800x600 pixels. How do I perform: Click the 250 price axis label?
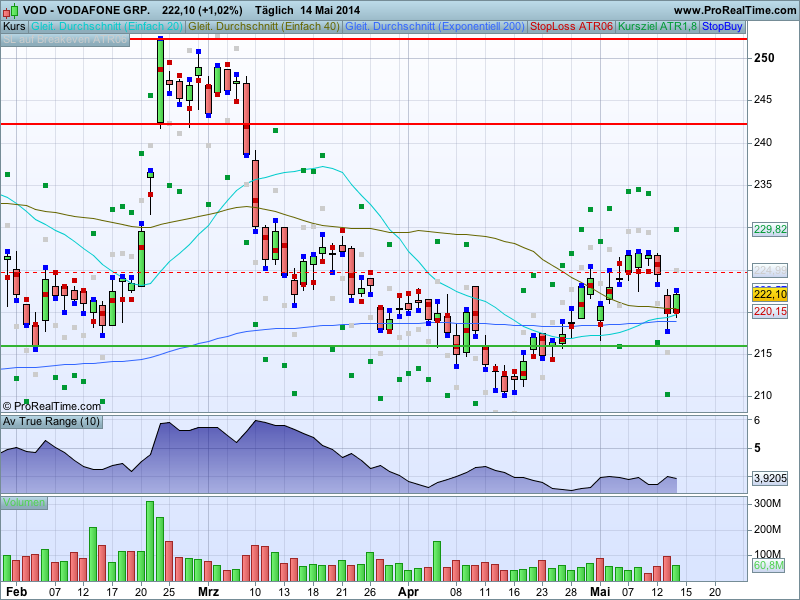764,58
